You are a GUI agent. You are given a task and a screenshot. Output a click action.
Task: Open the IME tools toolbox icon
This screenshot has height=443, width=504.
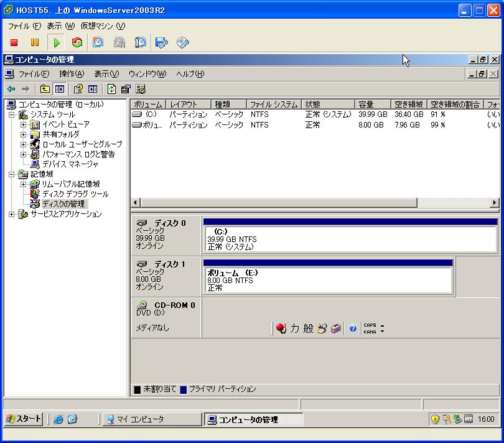[x=336, y=329]
